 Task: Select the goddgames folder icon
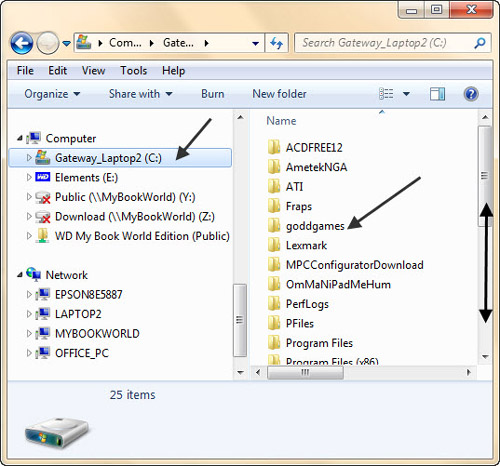(274, 226)
